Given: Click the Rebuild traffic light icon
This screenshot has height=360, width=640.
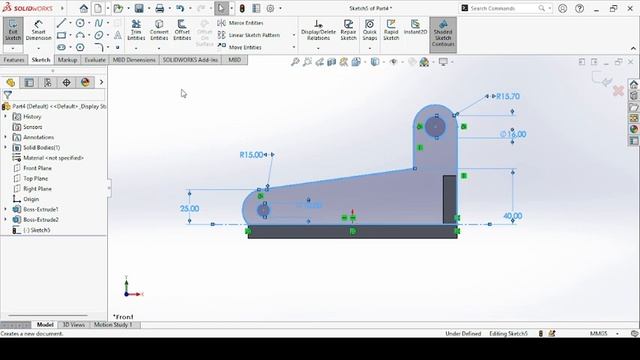Looking at the screenshot, I should point(242,8).
